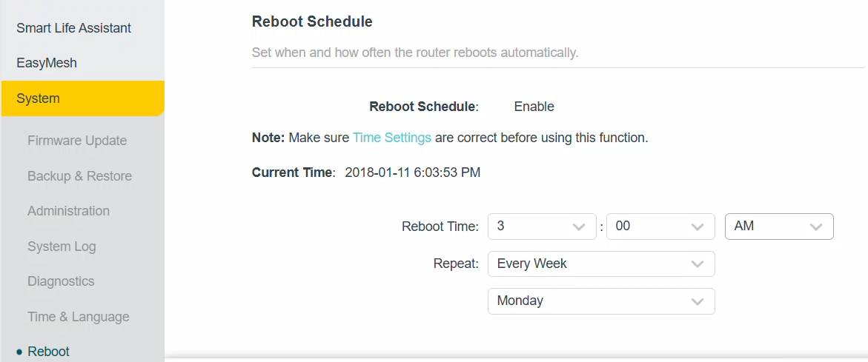868x362 pixels.
Task: Open the reboot hour dropdown showing 3
Action: click(x=542, y=227)
